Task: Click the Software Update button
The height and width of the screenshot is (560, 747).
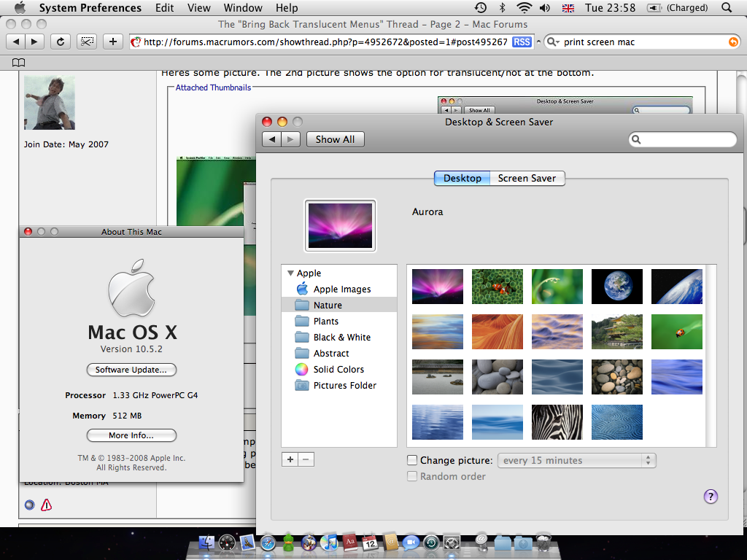Action: coord(131,370)
